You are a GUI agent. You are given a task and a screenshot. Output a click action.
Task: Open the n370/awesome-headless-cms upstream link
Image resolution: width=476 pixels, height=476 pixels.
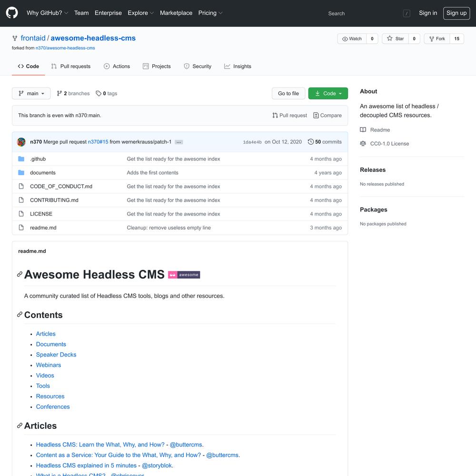click(65, 48)
